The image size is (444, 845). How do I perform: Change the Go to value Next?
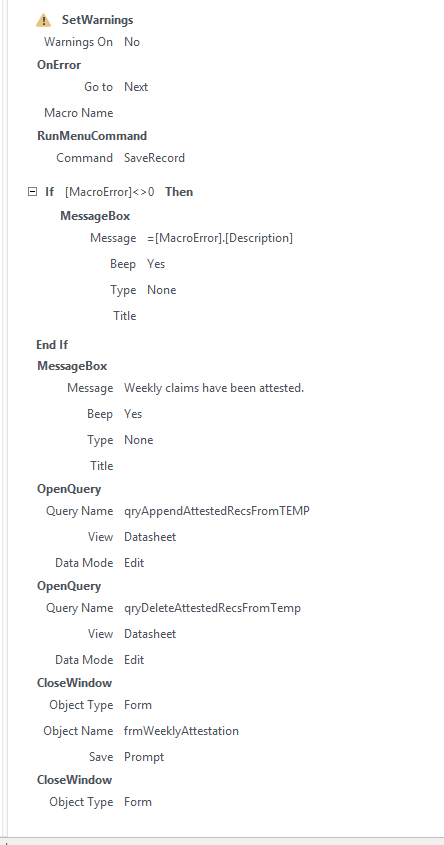tap(136, 87)
